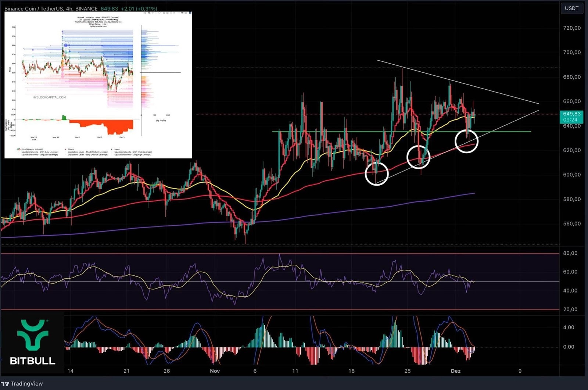Click the 09:24 candle countdown label

click(570, 120)
